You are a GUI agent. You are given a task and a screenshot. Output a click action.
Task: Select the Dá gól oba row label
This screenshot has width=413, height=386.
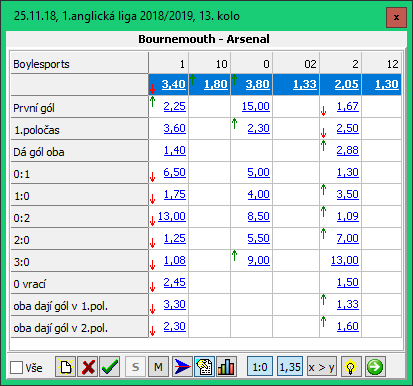click(79, 151)
